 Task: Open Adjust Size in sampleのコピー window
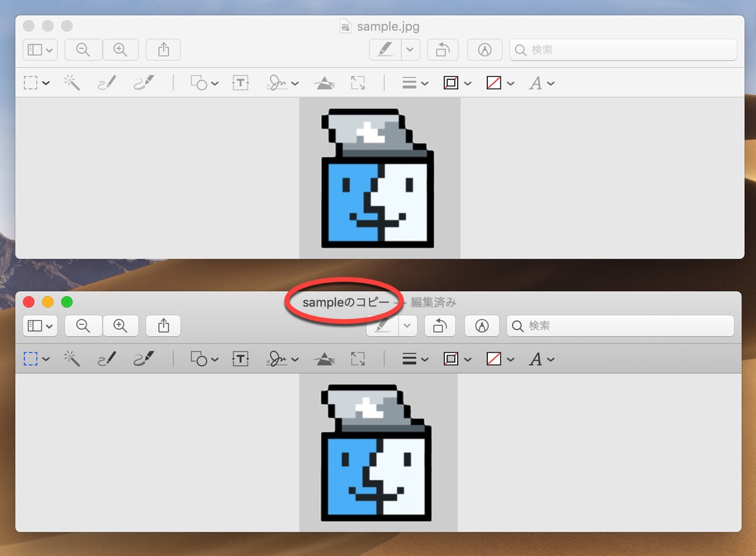click(x=358, y=359)
